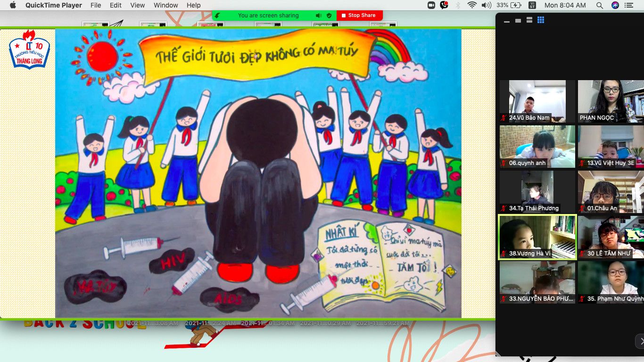Select the PHAN NGỌC participant video
Image resolution: width=644 pixels, height=362 pixels.
pyautogui.click(x=611, y=101)
